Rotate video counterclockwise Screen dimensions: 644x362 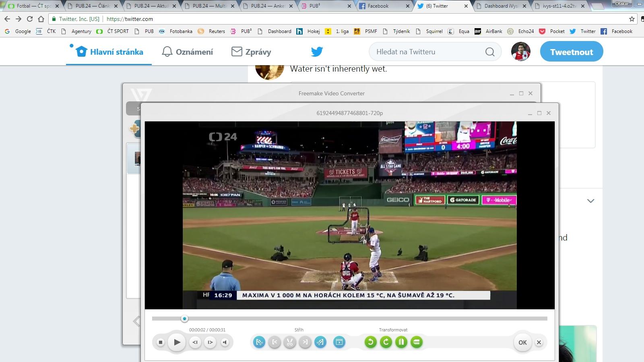[370, 342]
